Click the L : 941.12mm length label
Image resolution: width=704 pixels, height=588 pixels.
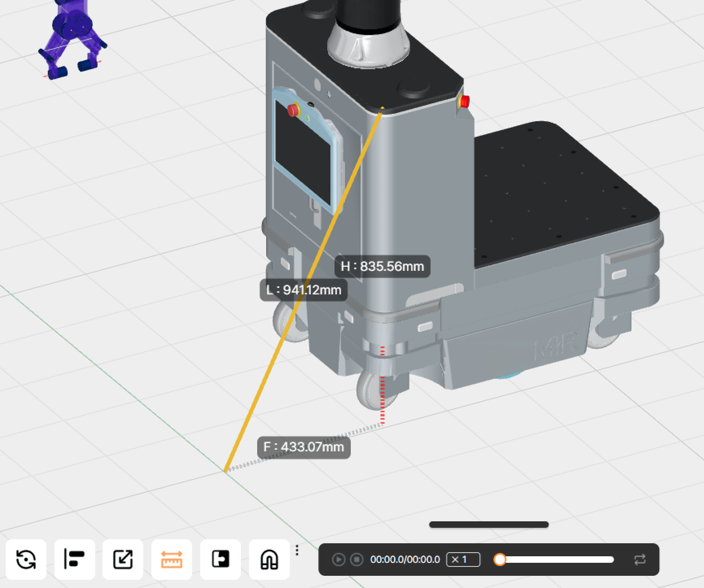304,290
